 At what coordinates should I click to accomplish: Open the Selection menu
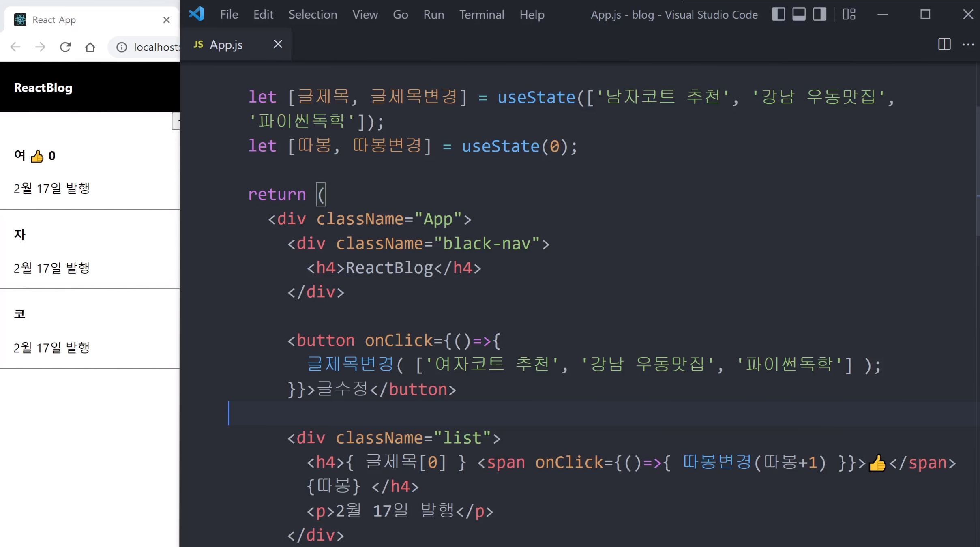313,15
